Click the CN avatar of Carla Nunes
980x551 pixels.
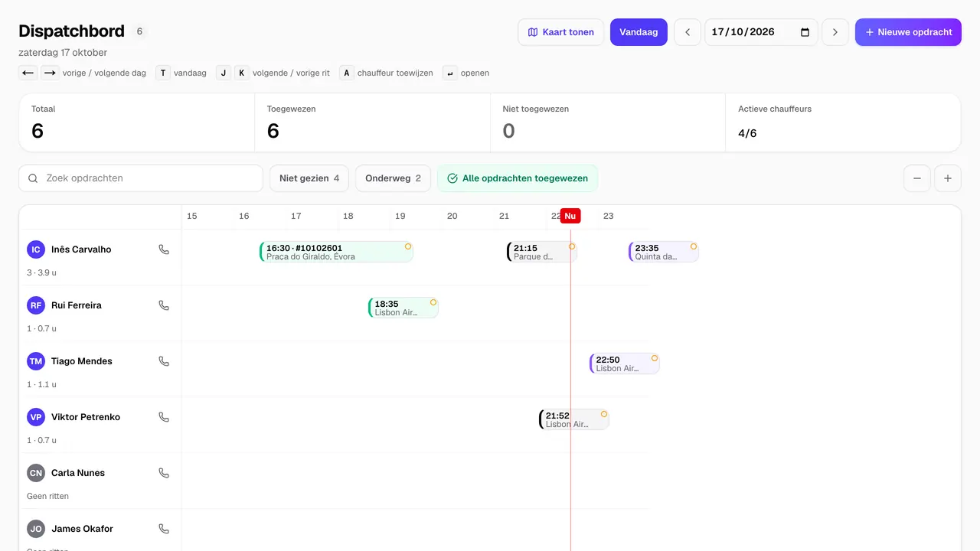coord(36,473)
